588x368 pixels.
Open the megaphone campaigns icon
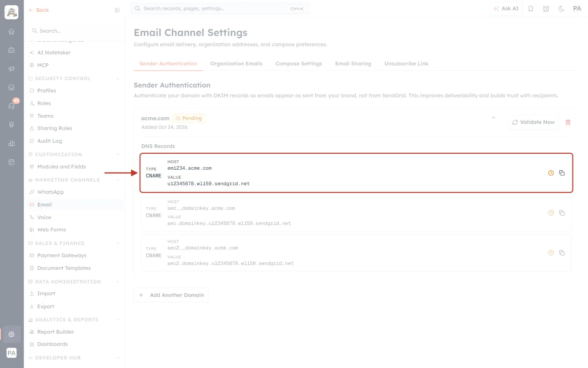(x=11, y=69)
